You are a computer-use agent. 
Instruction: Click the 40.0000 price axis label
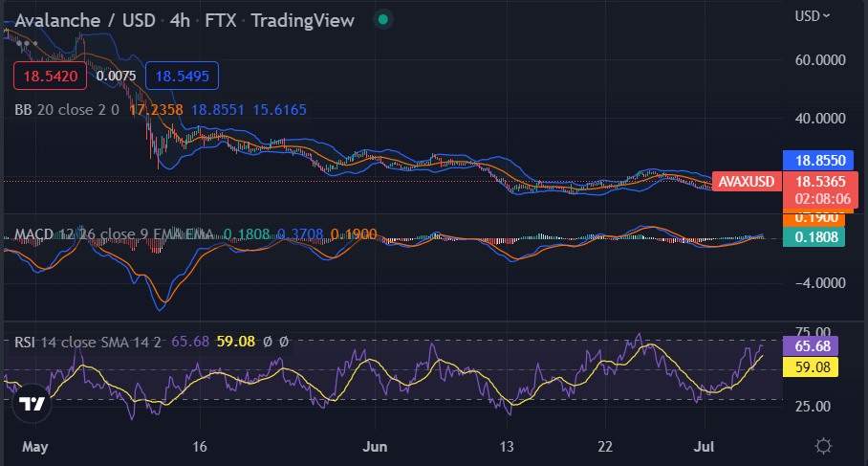pos(820,119)
